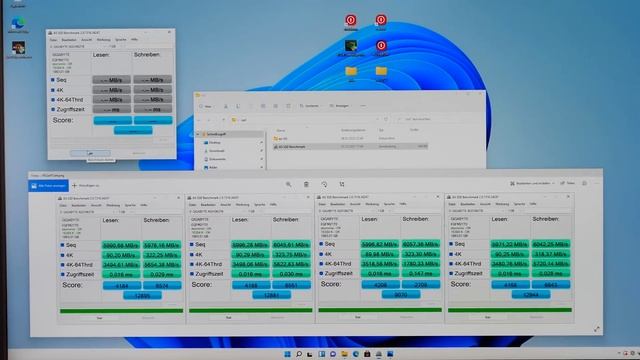This screenshot has height=360, width=640.
Task: Open Microsoft Edge desktop shortcut
Action: tap(18, 24)
